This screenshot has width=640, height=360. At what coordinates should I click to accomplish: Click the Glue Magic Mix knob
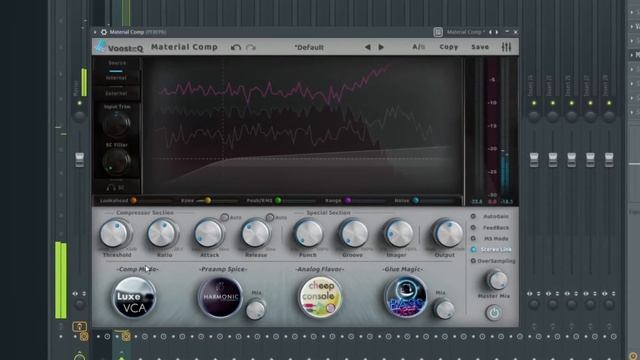point(444,309)
